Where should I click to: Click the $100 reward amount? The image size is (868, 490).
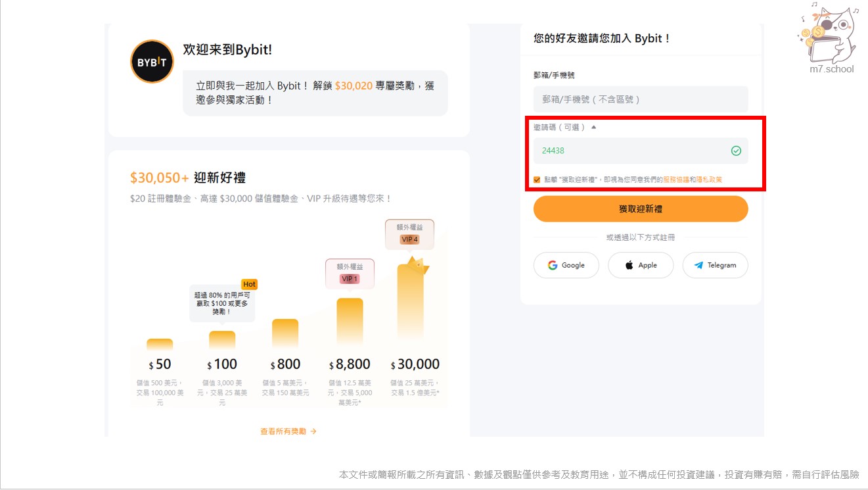(x=222, y=364)
